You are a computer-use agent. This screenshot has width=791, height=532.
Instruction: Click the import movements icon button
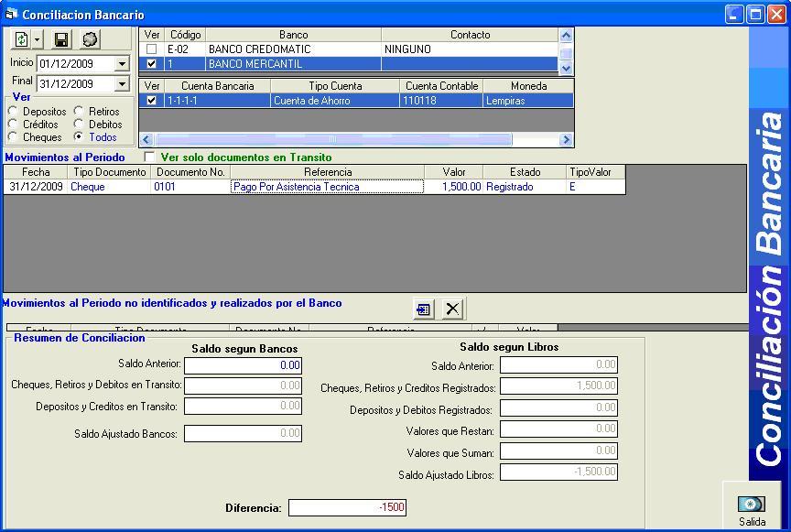click(x=423, y=309)
